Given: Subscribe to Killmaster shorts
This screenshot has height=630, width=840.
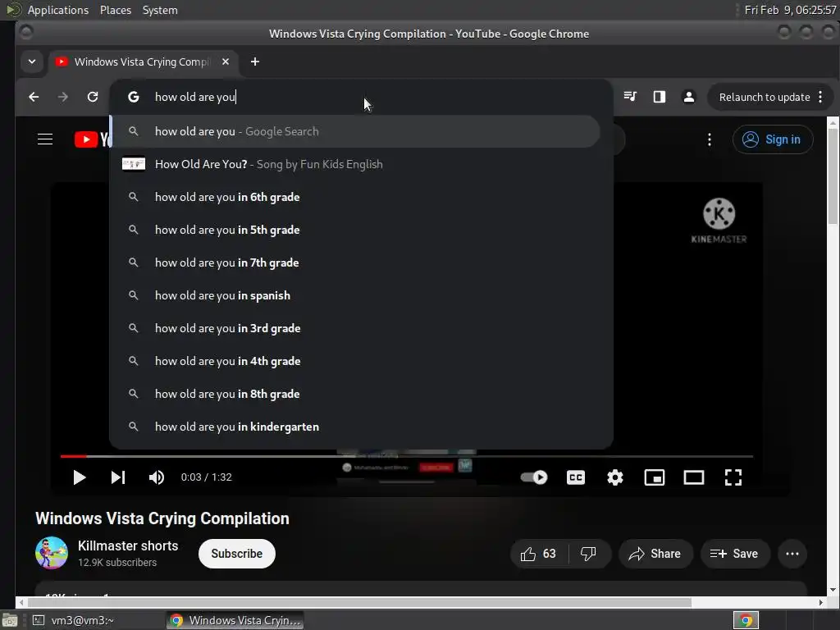Looking at the screenshot, I should pyautogui.click(x=237, y=554).
